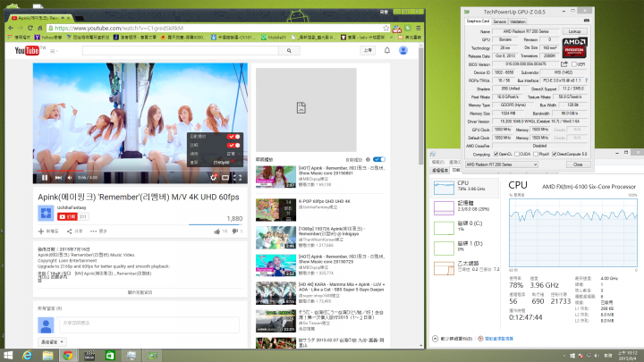Select Ethernet graph in Task Manager sidebar
The width and height of the screenshot is (644, 362).
tap(466, 267)
